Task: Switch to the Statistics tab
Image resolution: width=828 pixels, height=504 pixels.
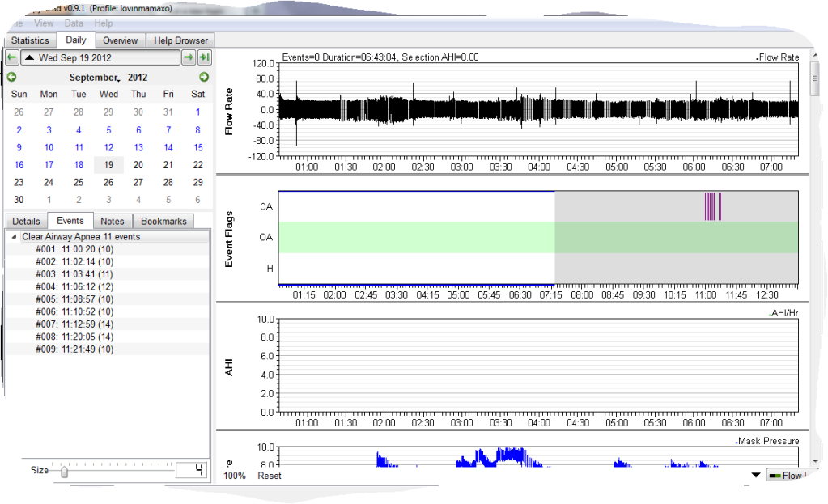Action: tap(30, 40)
